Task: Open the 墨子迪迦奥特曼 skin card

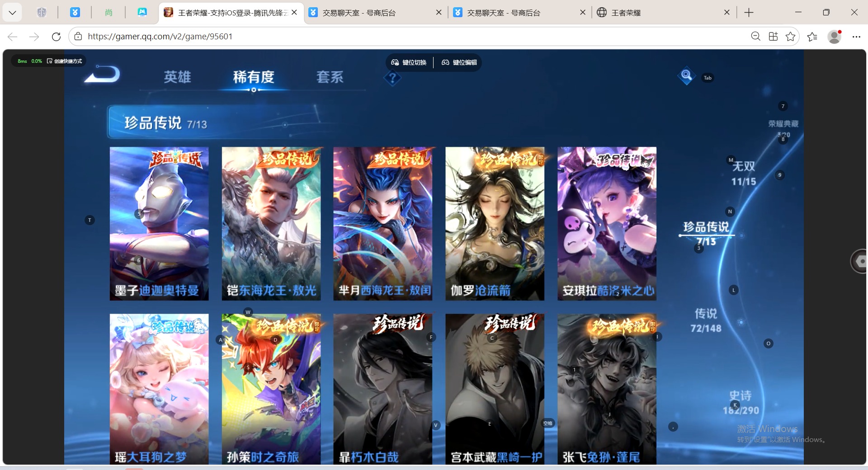Action: click(159, 223)
